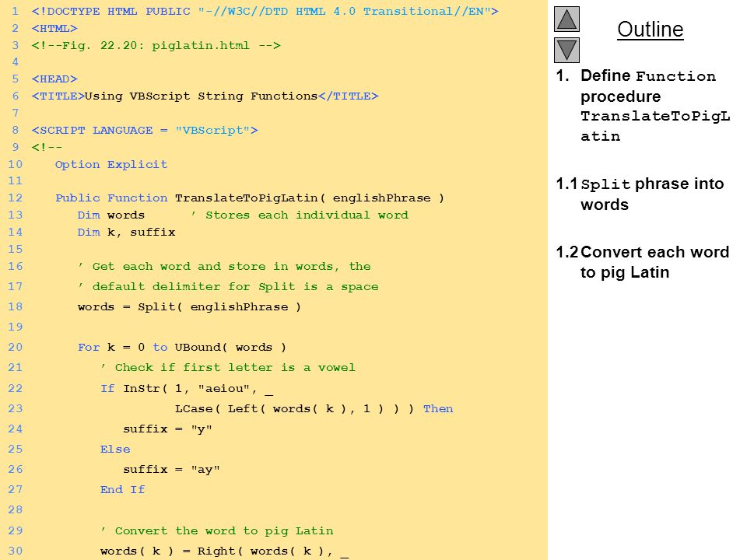Click 'For k = 0 to UBound( words )' line
This screenshot has height=560, width=747.
click(x=182, y=348)
